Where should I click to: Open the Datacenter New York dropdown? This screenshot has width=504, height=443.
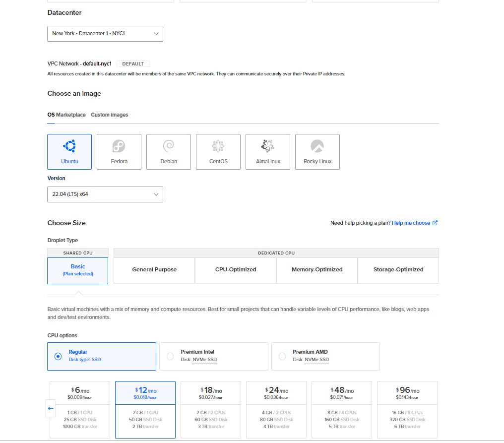105,34
